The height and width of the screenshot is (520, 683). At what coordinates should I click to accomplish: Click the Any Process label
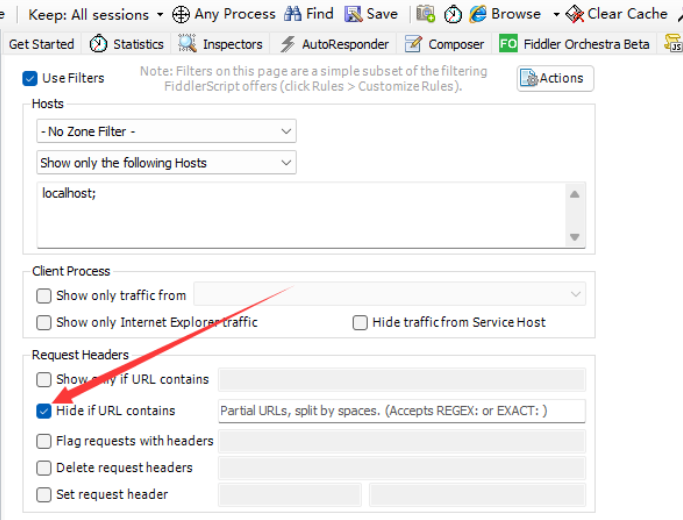coord(235,14)
